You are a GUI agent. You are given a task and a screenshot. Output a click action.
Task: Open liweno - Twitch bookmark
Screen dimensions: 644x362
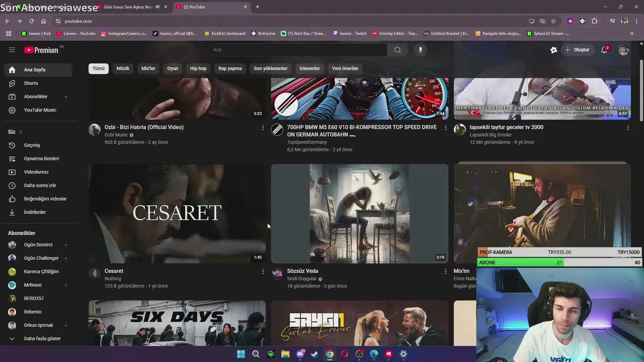350,34
